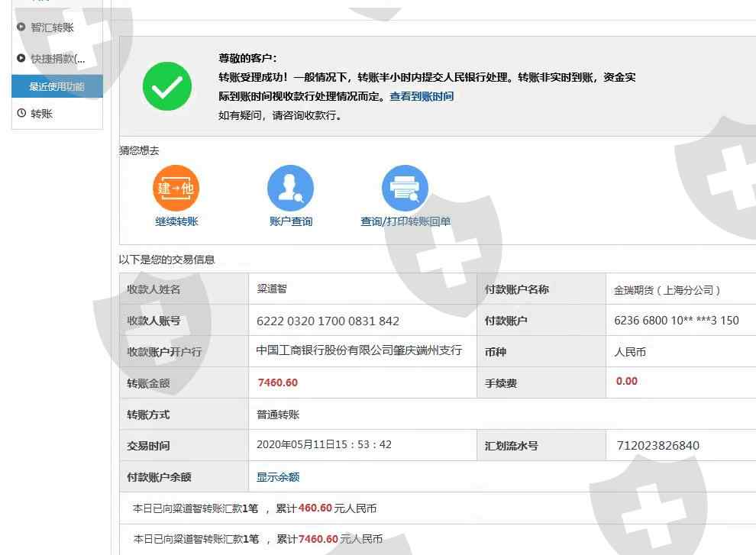Screen dimensions: 756x555
Task: Click the 付款账户 label cell
Action: coord(541,320)
